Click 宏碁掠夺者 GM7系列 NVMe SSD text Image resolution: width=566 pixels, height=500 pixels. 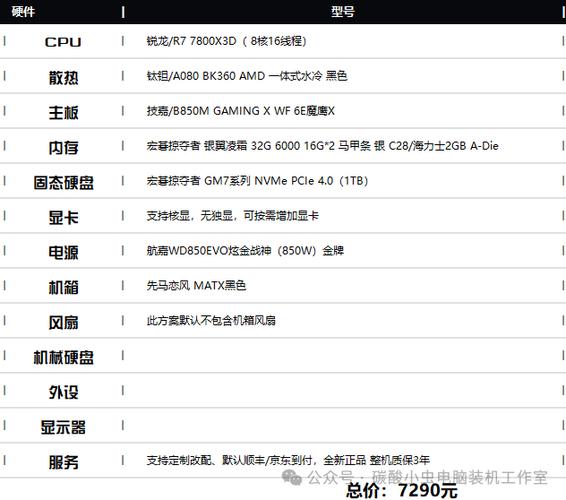257,181
